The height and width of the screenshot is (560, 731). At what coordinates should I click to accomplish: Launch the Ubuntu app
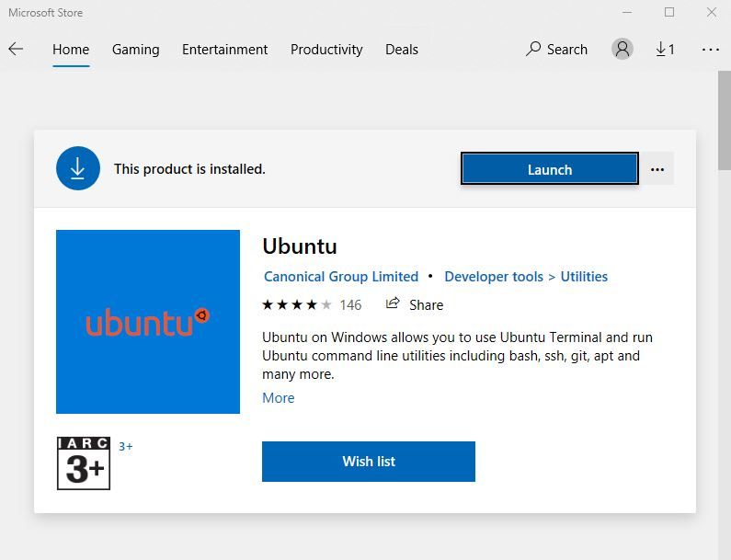tap(549, 169)
